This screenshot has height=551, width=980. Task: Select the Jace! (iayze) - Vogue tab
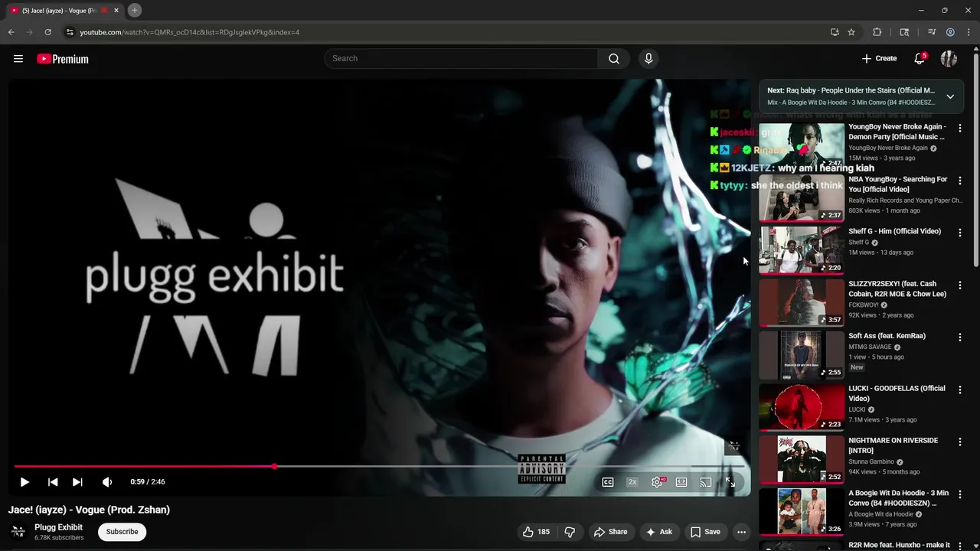click(64, 11)
